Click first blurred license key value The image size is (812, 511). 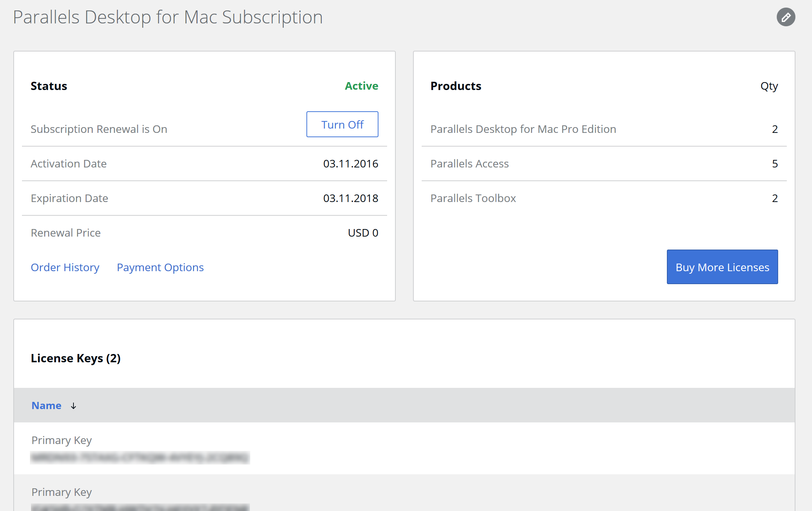pos(140,458)
